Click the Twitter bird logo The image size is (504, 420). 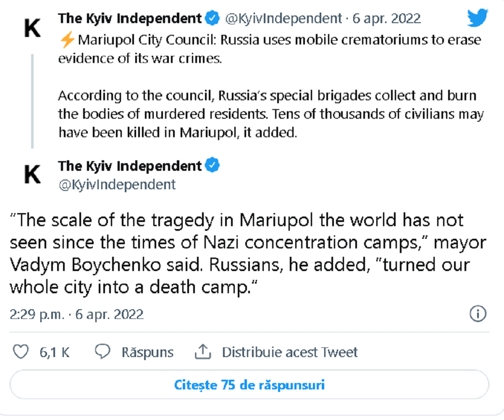pos(478,18)
